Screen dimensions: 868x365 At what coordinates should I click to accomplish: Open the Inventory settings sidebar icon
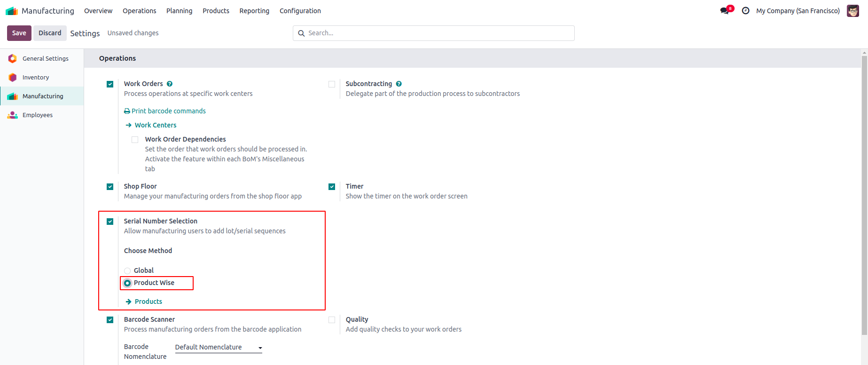coord(13,78)
